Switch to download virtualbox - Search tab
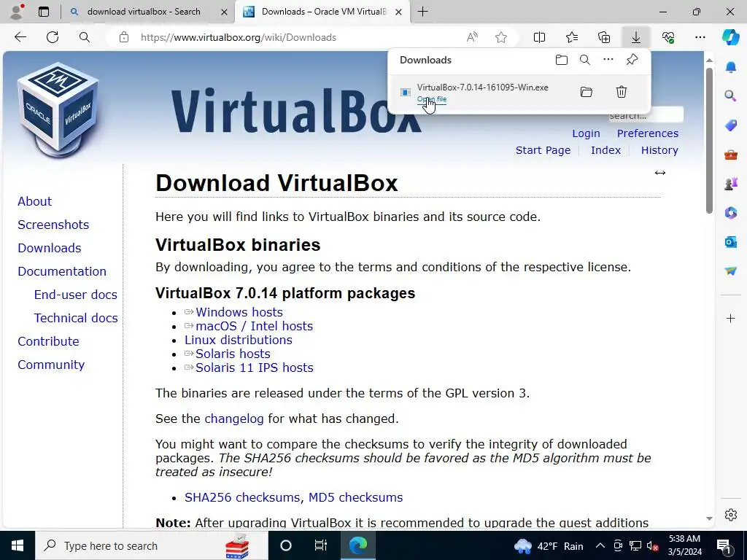747x560 pixels. coord(144,12)
